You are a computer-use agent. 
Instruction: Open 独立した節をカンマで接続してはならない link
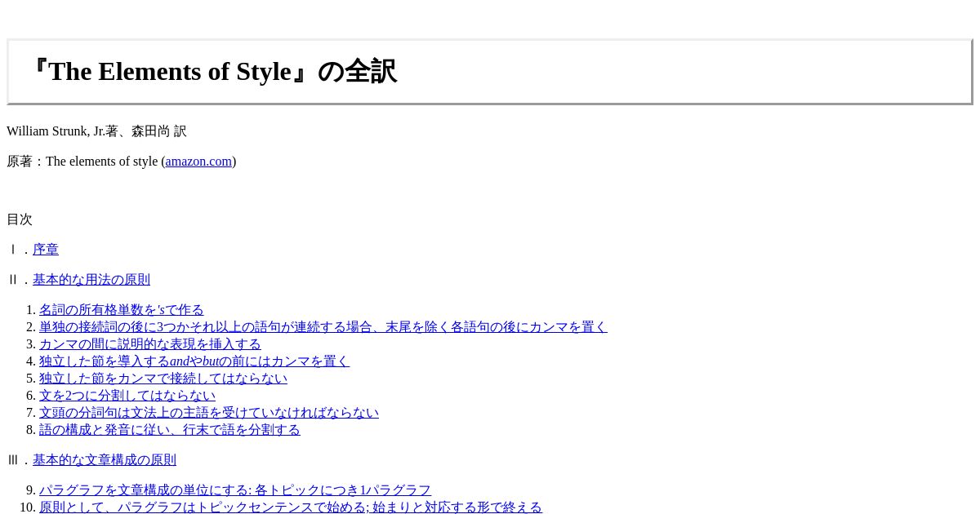coord(163,379)
